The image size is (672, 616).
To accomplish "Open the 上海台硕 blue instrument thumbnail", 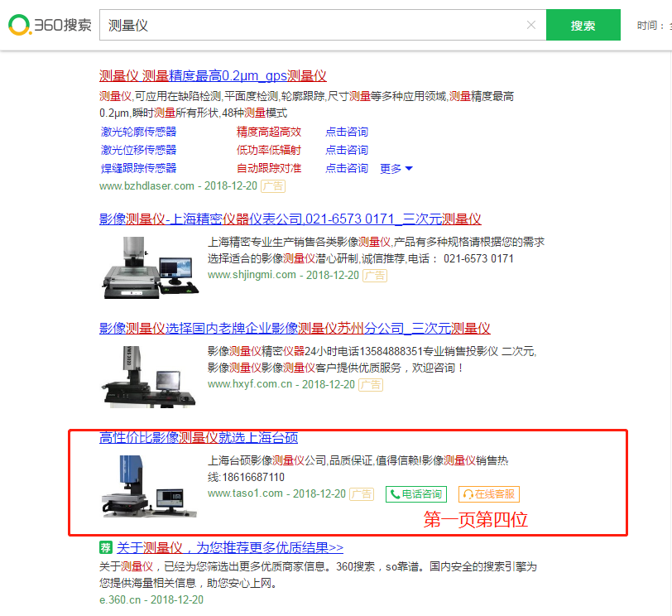I will pos(149,486).
